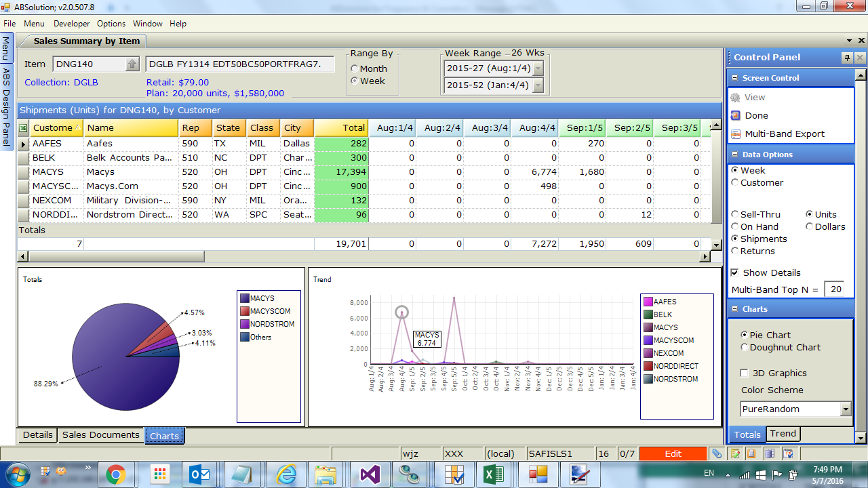Sort by the Total column header
The width and height of the screenshot is (868, 488).
(x=342, y=127)
